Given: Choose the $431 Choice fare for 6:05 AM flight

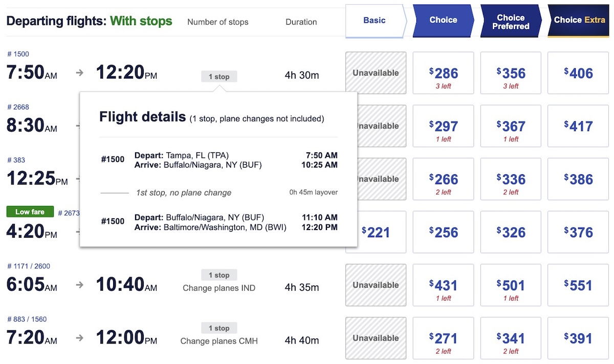Looking at the screenshot, I should (x=443, y=285).
